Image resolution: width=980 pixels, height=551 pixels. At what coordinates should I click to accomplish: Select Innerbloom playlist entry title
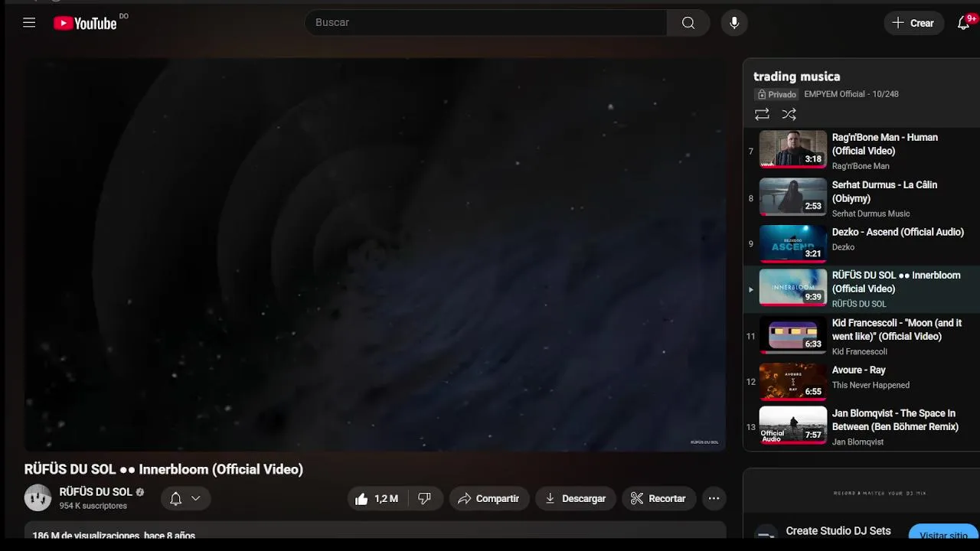pyautogui.click(x=896, y=282)
